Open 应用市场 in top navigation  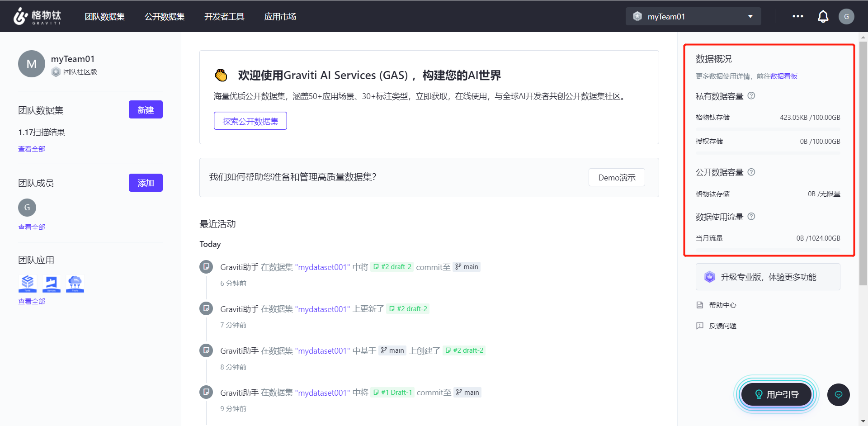(x=280, y=17)
